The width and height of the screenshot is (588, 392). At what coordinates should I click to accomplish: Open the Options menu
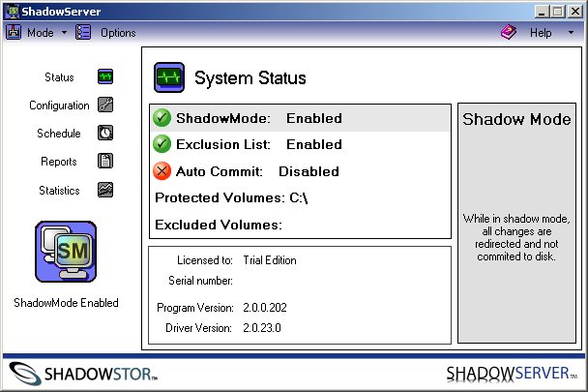pos(118,33)
